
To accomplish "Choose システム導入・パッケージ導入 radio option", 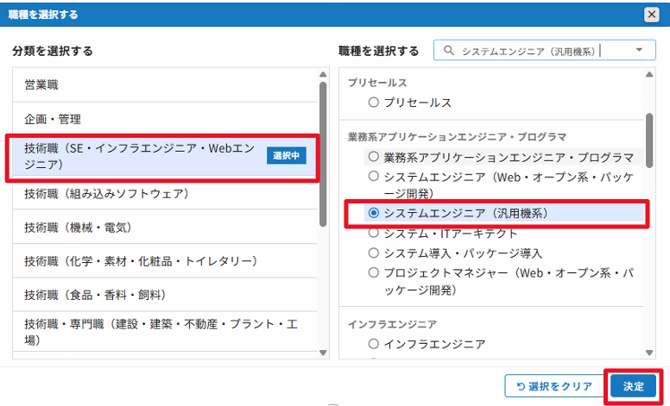I will pos(375,252).
